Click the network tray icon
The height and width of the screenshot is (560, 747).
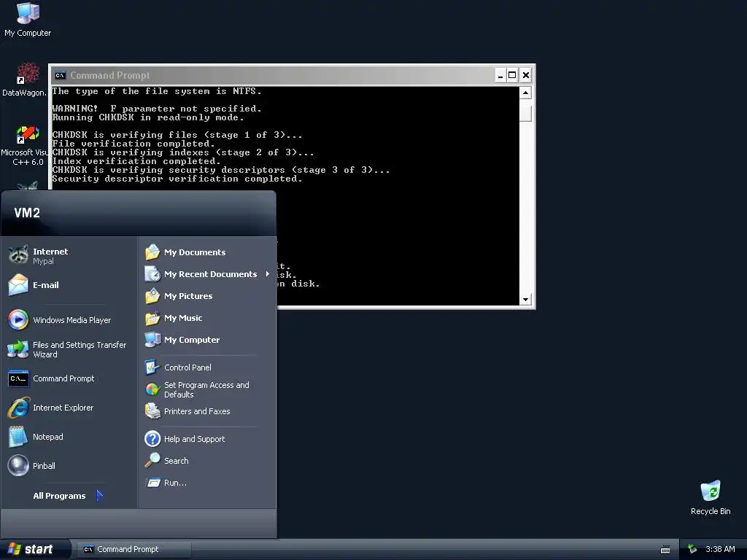tap(692, 550)
